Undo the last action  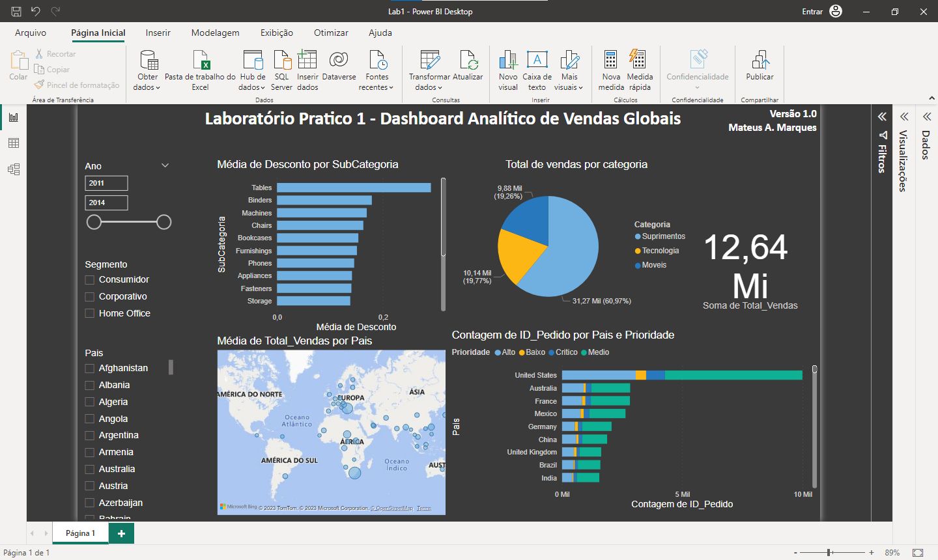click(36, 11)
